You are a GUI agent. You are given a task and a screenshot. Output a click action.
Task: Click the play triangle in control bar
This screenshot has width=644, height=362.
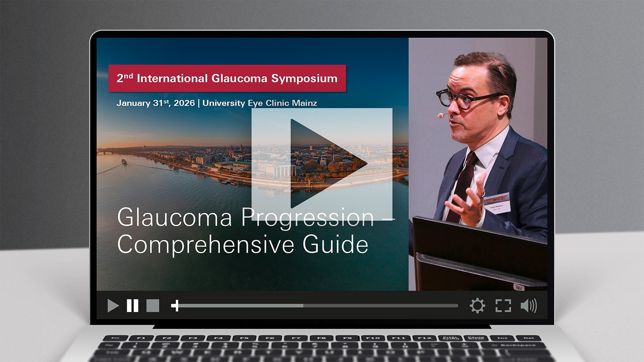pos(113,306)
